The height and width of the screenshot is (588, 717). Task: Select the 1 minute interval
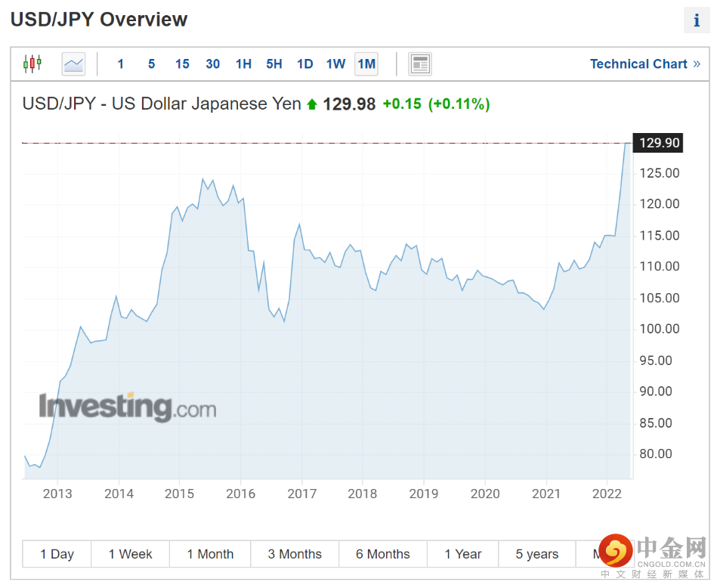[x=121, y=64]
